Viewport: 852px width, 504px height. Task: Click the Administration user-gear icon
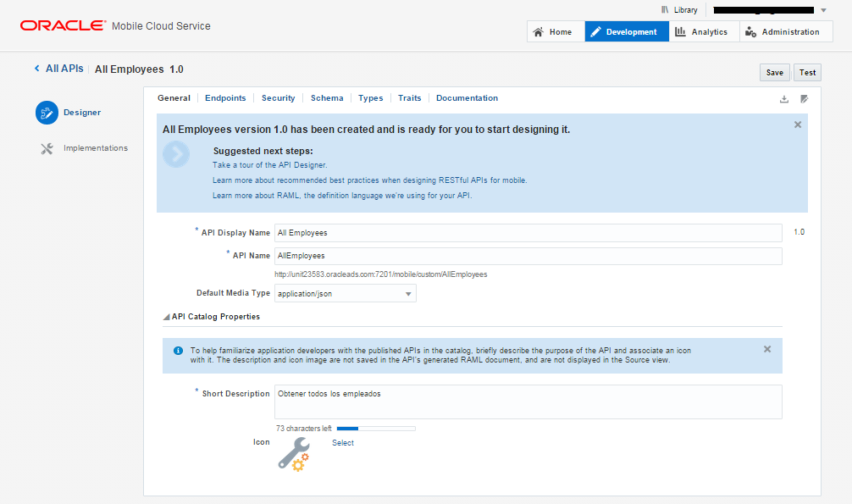click(x=750, y=32)
